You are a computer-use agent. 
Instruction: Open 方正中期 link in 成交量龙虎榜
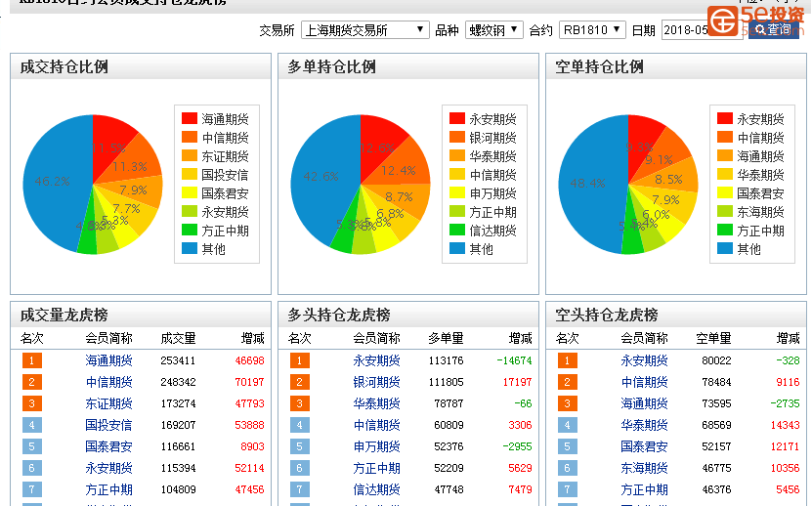(x=108, y=489)
